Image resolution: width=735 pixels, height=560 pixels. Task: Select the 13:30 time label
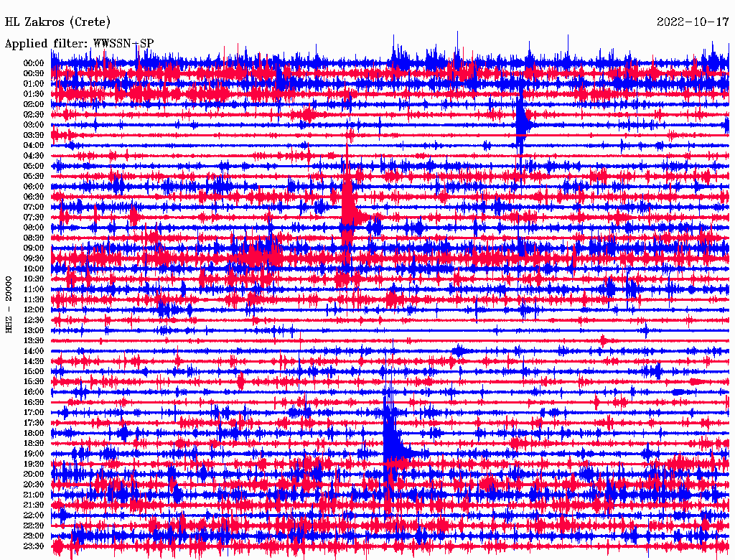34,341
